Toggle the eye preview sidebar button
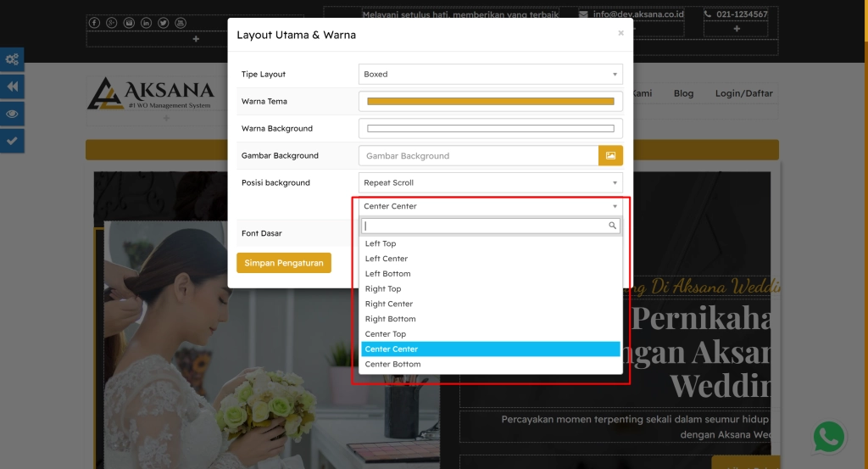The width and height of the screenshot is (868, 469). click(12, 114)
